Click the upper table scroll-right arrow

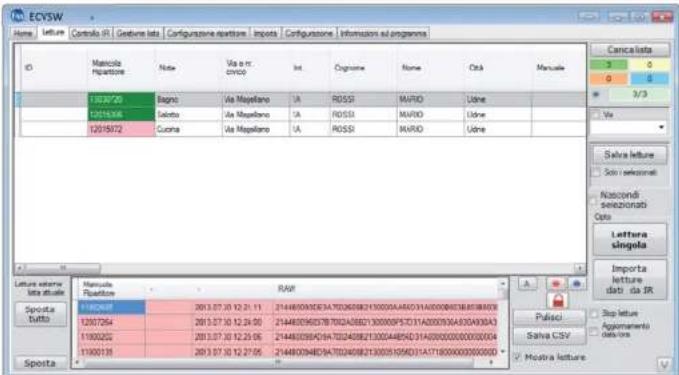(x=580, y=268)
